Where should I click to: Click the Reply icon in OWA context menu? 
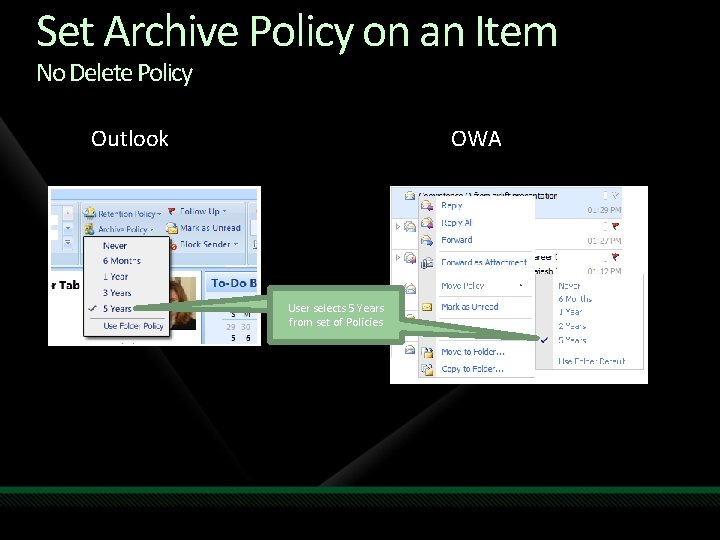click(427, 205)
